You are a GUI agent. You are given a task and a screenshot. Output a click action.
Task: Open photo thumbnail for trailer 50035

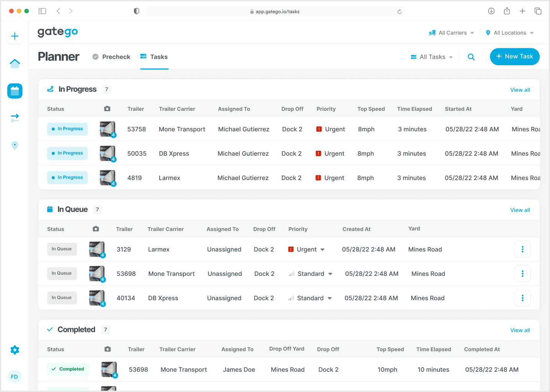(108, 153)
